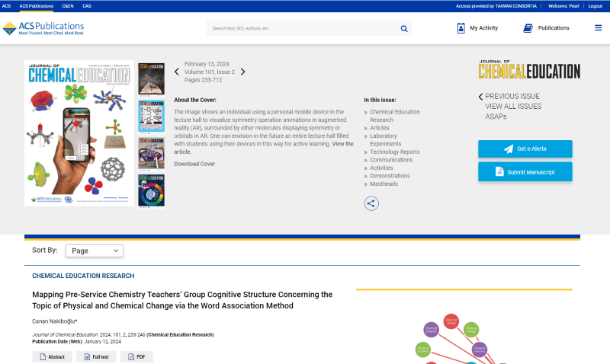Click the Submit Manuscript button
The width and height of the screenshot is (610, 364).
(x=525, y=172)
